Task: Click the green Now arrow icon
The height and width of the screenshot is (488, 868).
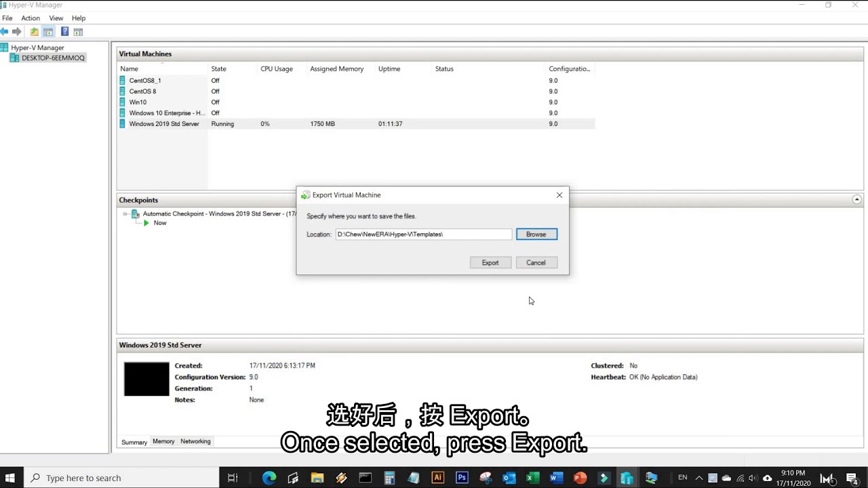Action: 146,223
